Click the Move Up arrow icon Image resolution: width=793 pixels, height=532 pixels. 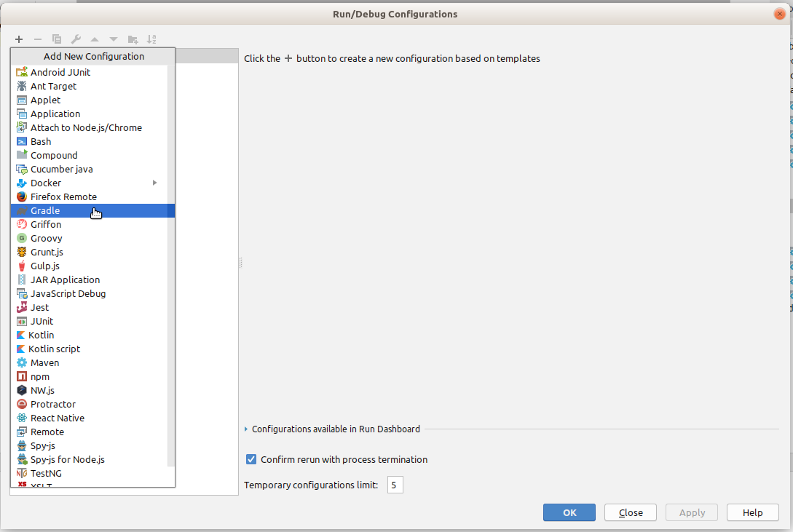[x=95, y=39]
